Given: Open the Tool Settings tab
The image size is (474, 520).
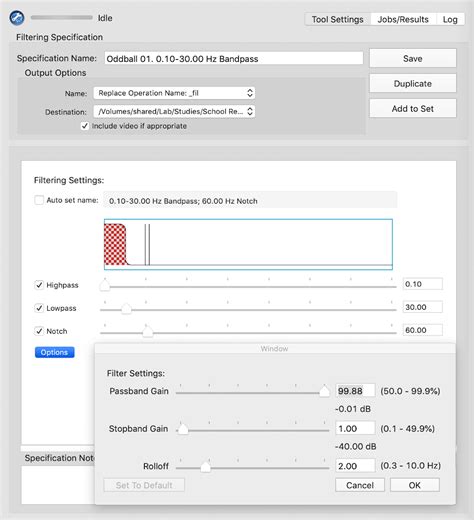Looking at the screenshot, I should tap(337, 20).
